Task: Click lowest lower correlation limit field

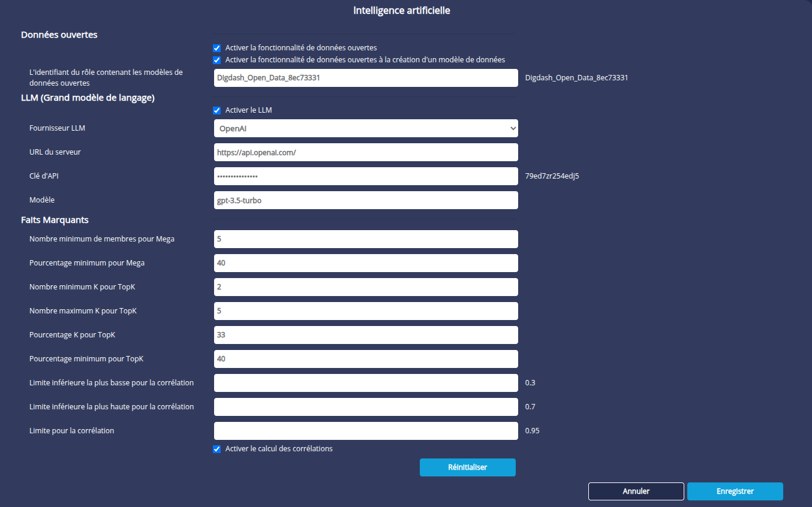Action: (366, 383)
